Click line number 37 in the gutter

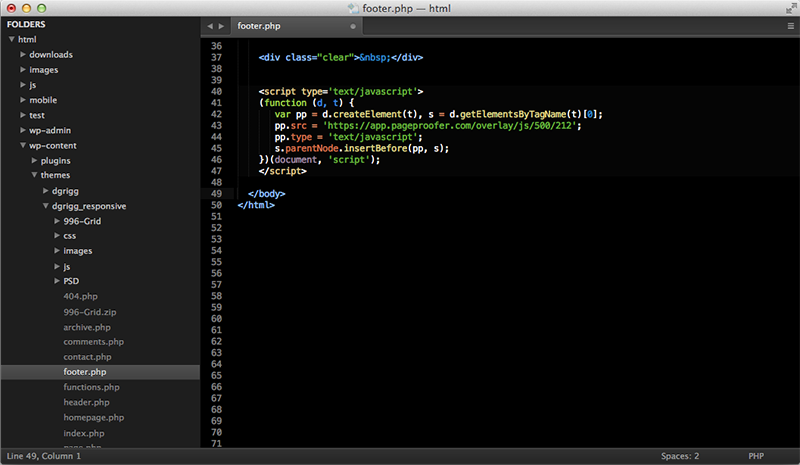pyautogui.click(x=216, y=57)
